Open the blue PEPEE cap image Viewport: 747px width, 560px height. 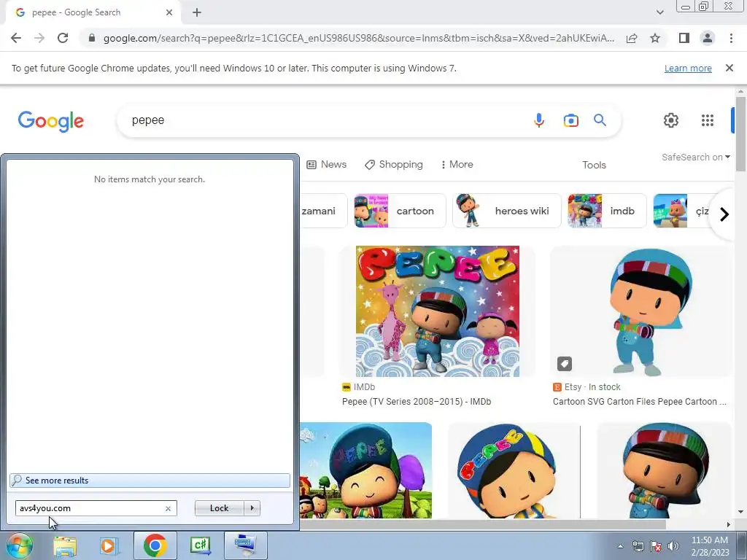(x=514, y=472)
